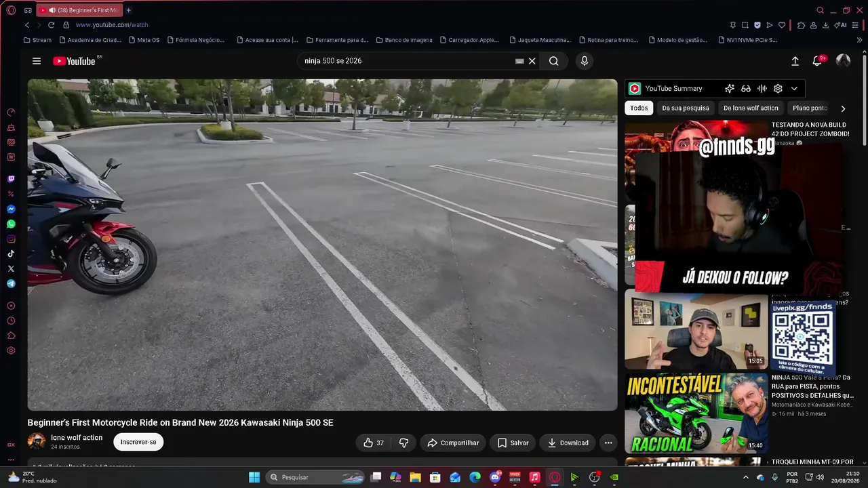Screen dimensions: 868x488
Task: Switch to the Beginner's First Motorcycle tab
Action: click(79, 10)
